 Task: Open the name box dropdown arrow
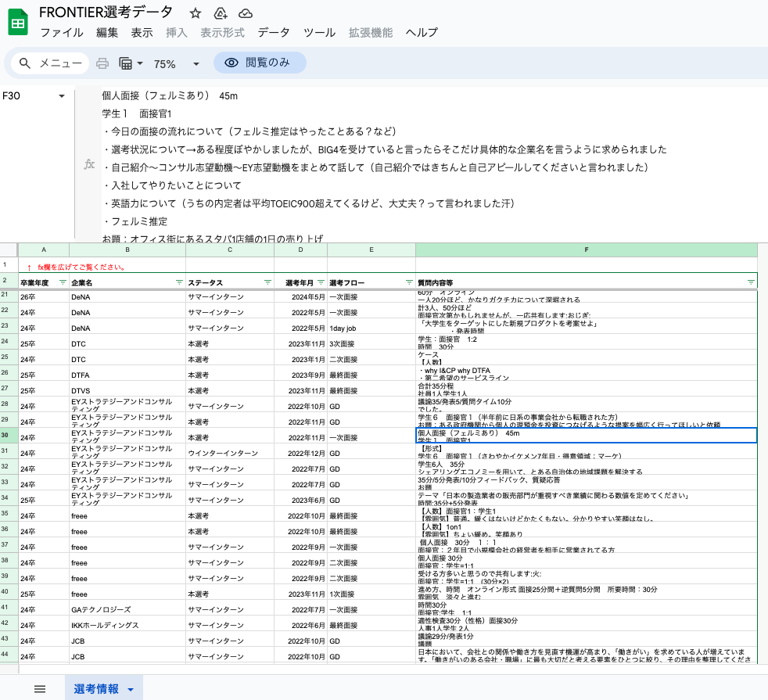click(62, 96)
